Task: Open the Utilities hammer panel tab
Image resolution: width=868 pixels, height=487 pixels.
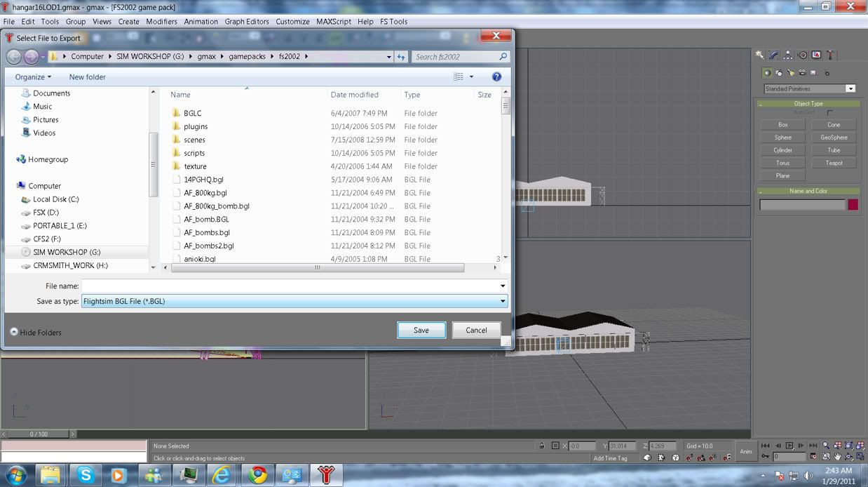Action: pos(831,55)
